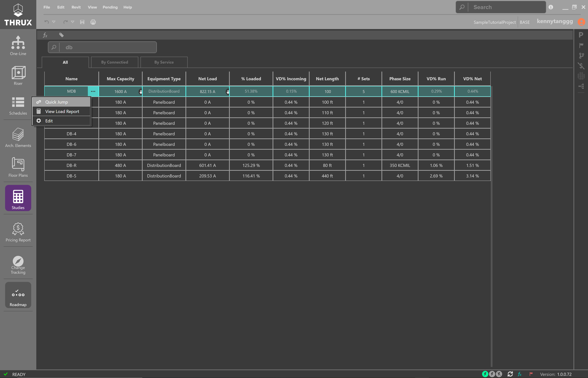The height and width of the screenshot is (378, 588).
Task: Switch to the All tab
Action: pyautogui.click(x=65, y=62)
